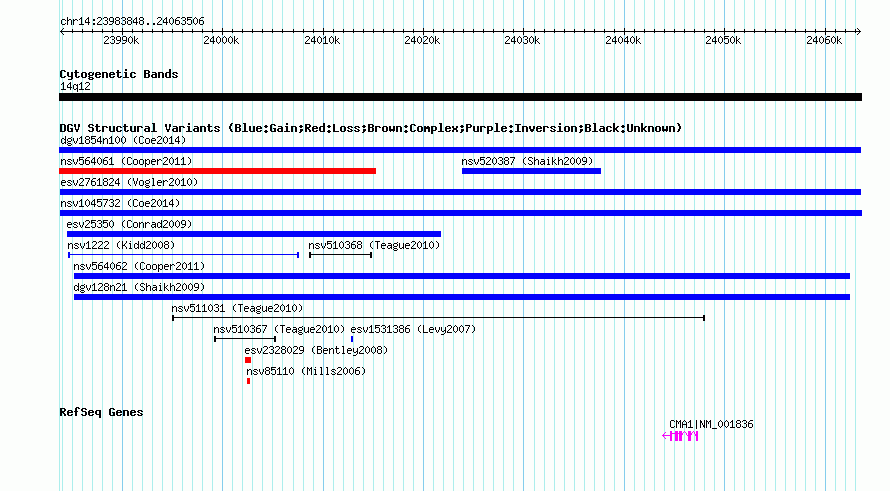Open nsv564061 (Cooper2011) label

tap(126, 161)
